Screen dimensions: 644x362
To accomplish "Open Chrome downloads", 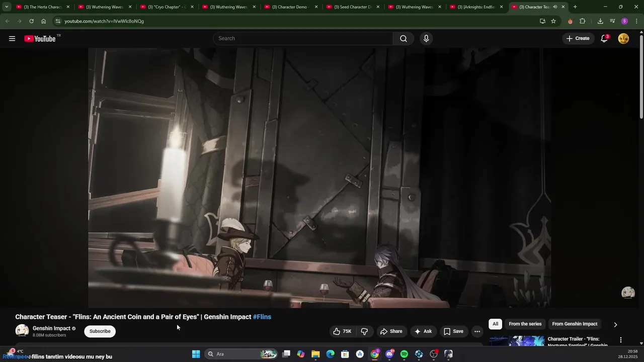I will pos(600,21).
